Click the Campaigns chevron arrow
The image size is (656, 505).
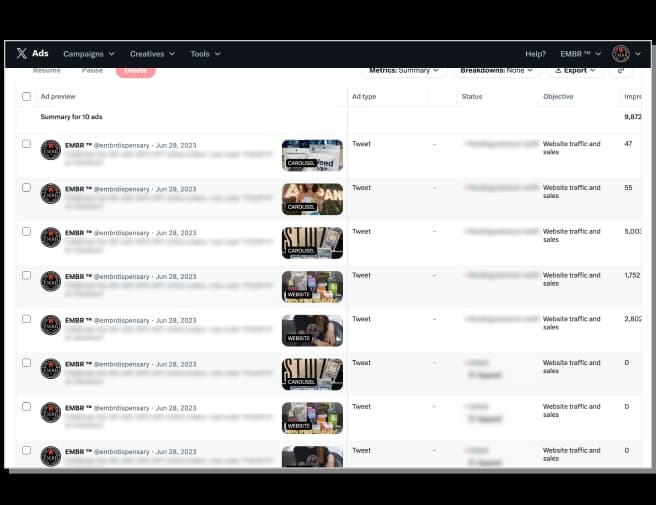(111, 54)
